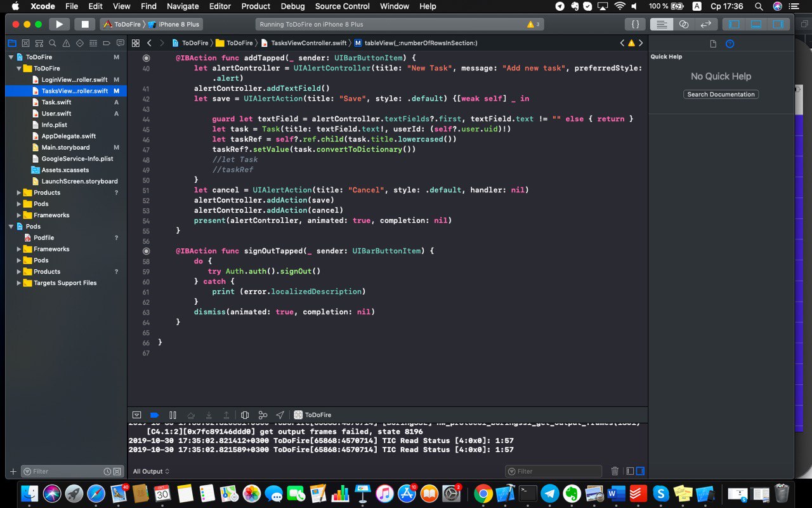Show the Source Control navigator

coord(25,43)
